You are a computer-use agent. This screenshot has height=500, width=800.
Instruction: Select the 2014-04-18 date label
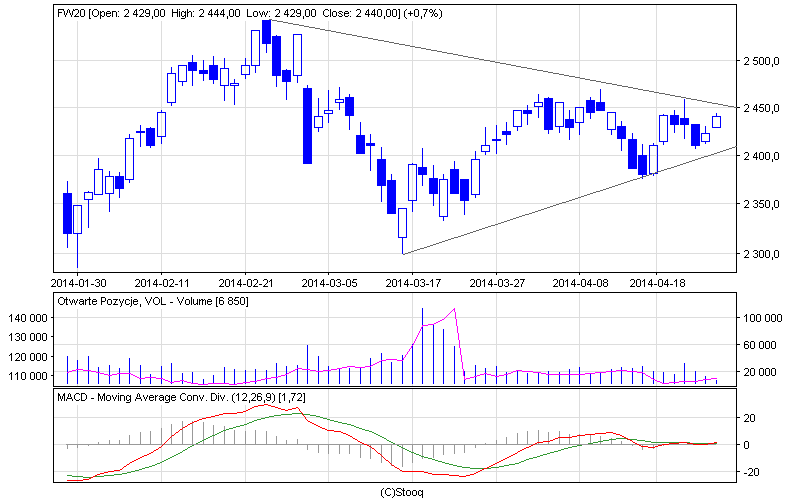click(657, 283)
